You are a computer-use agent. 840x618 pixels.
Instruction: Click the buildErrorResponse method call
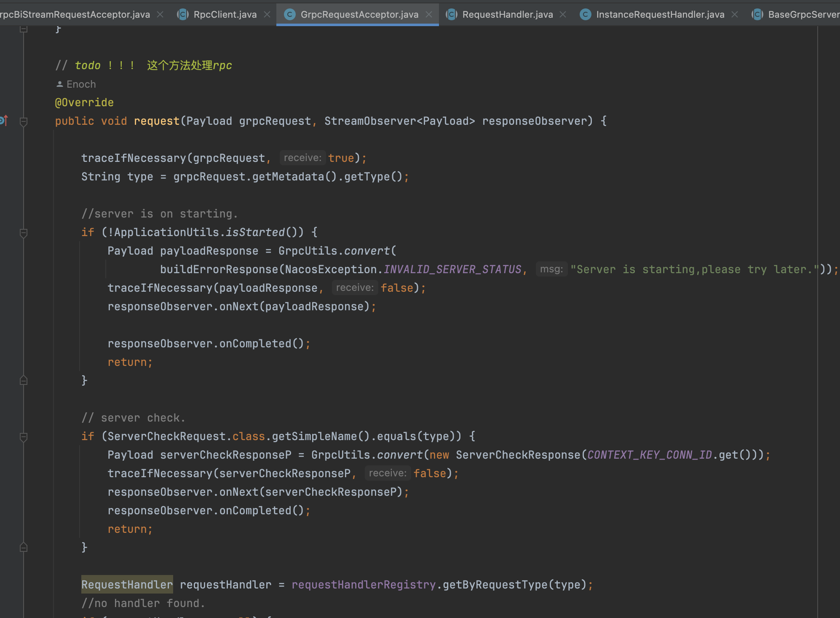[x=219, y=269]
